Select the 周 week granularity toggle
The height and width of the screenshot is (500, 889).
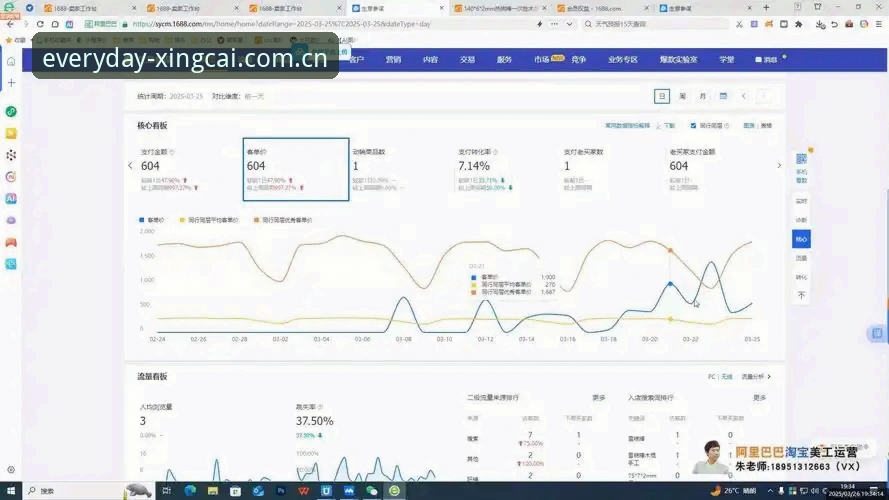click(x=683, y=96)
